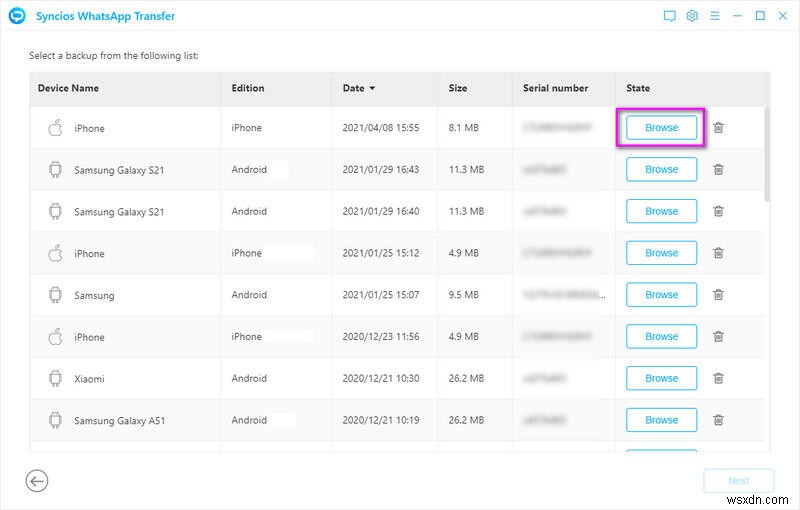
Task: Browse the Samsung Galaxy S21 16:40 backup
Action: point(661,211)
